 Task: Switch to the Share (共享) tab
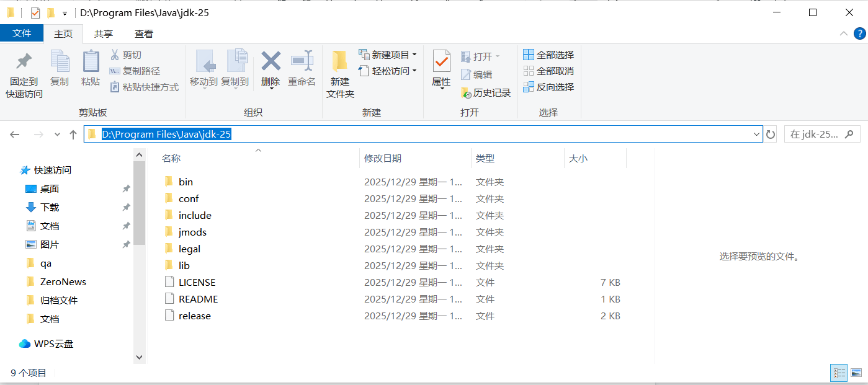pyautogui.click(x=104, y=33)
